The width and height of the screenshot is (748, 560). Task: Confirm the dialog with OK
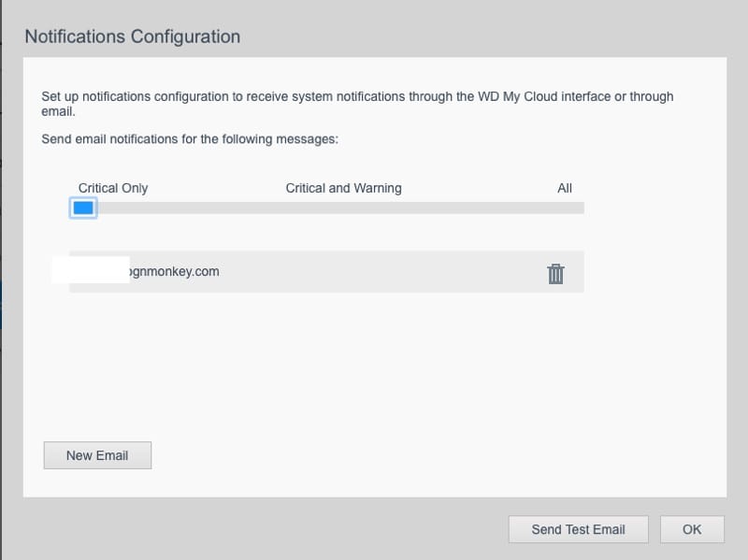(x=692, y=529)
